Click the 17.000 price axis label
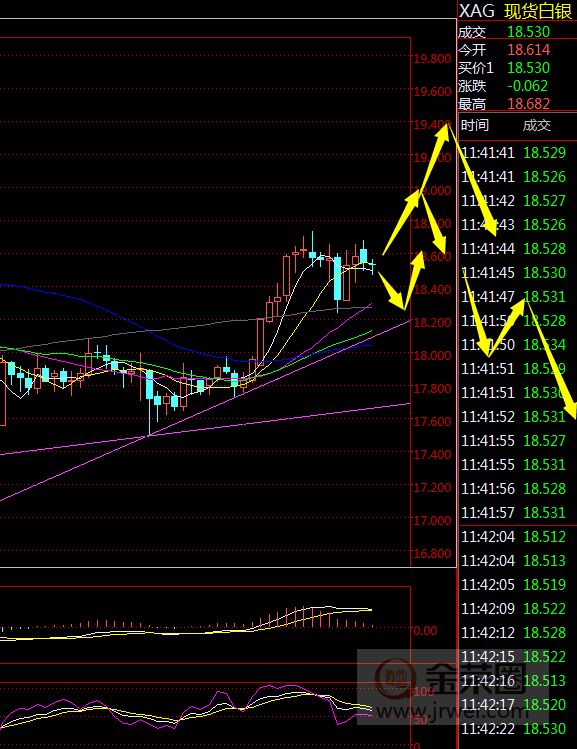 [432, 521]
